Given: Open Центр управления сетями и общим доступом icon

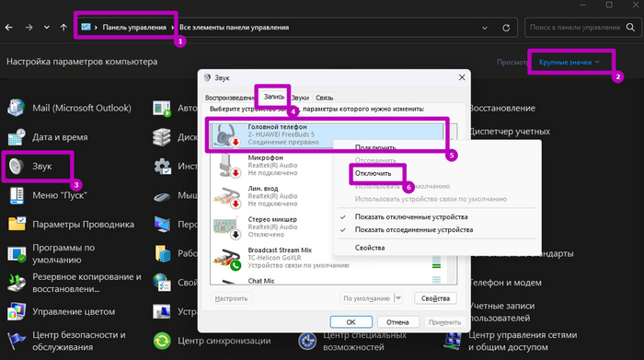Looking at the screenshot, I should click(453, 341).
